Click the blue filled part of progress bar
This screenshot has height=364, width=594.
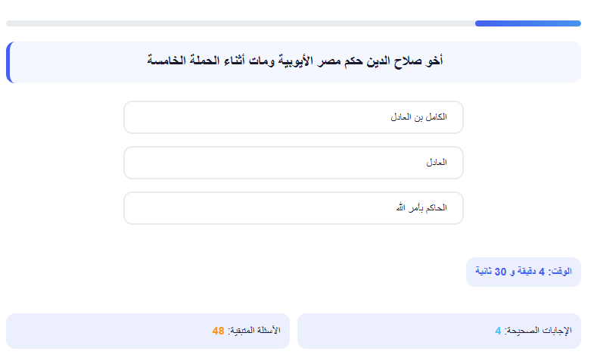pos(527,23)
